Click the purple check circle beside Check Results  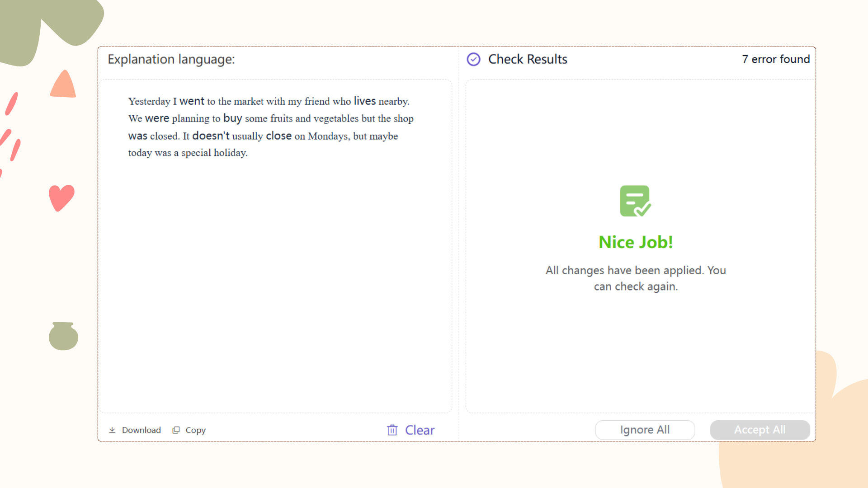(x=473, y=59)
